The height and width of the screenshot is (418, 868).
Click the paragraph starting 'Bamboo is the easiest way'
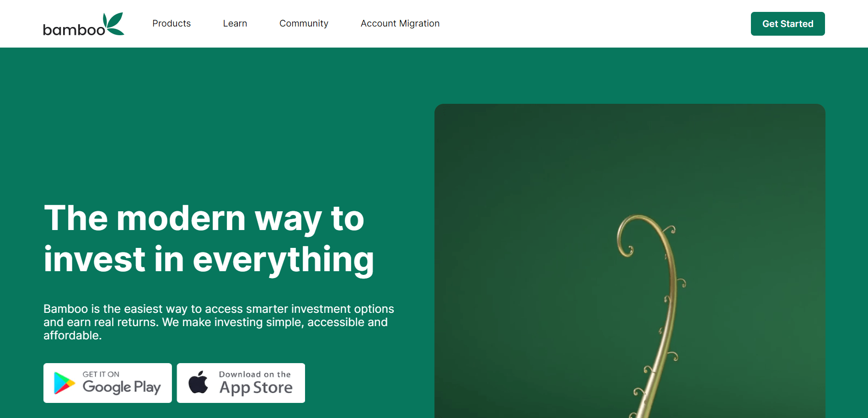[x=219, y=322]
